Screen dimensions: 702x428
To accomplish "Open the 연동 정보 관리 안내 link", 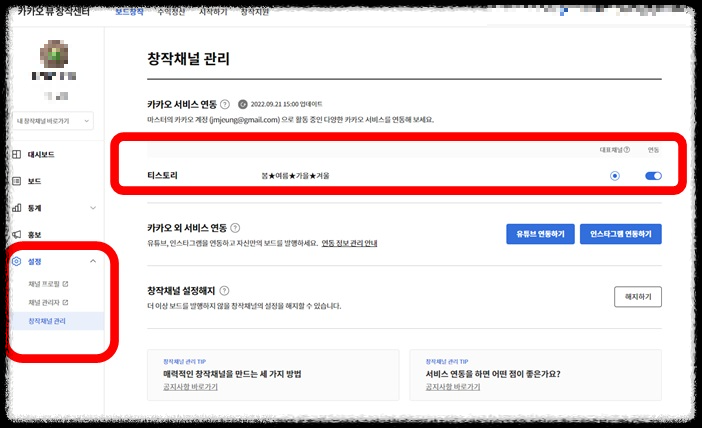I will point(349,243).
